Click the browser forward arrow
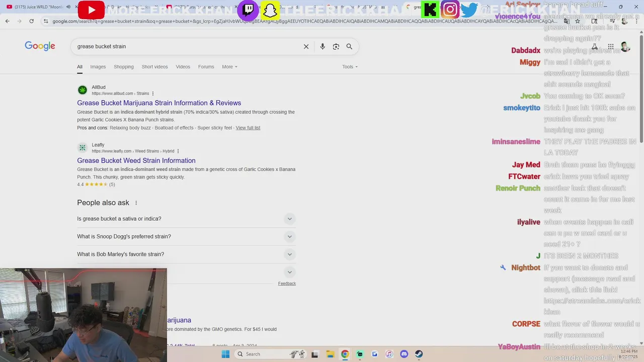The image size is (644, 362). pos(19,21)
